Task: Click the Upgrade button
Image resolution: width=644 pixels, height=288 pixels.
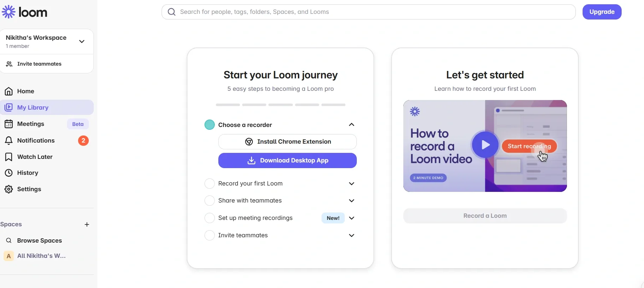Action: 602,12
